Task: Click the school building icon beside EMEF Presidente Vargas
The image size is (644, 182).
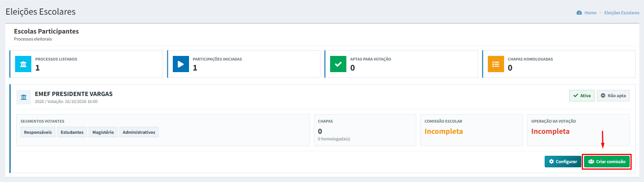Action: (x=24, y=97)
